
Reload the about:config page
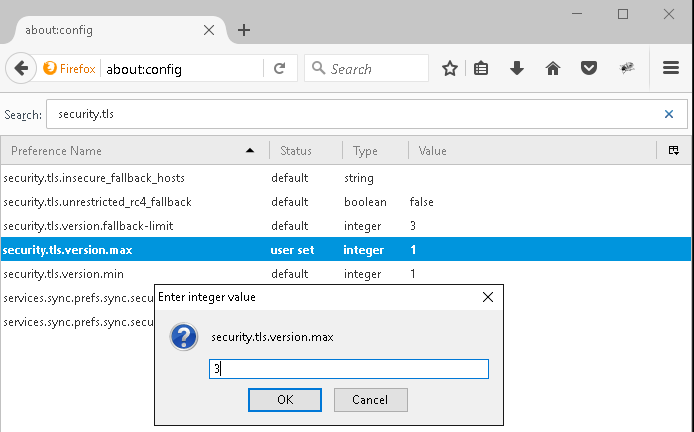pos(279,68)
